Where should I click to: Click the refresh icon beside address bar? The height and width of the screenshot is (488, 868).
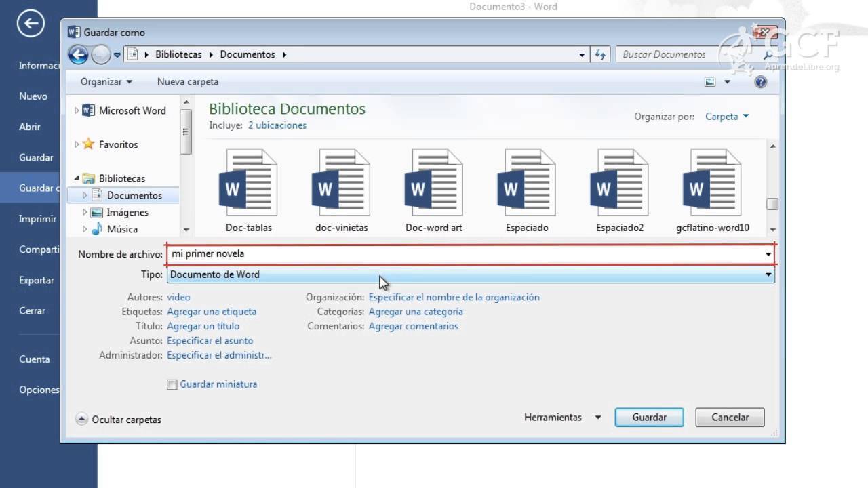599,54
